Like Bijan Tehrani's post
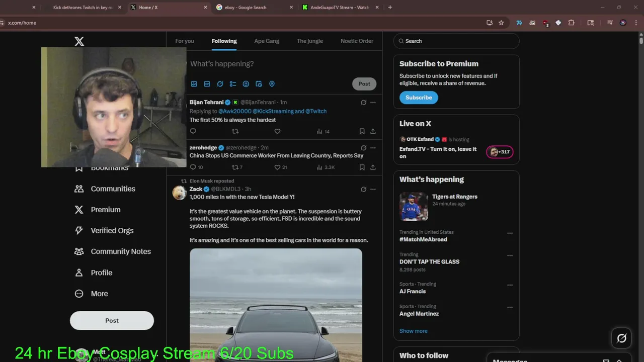This screenshot has width=644, height=362. [277, 131]
